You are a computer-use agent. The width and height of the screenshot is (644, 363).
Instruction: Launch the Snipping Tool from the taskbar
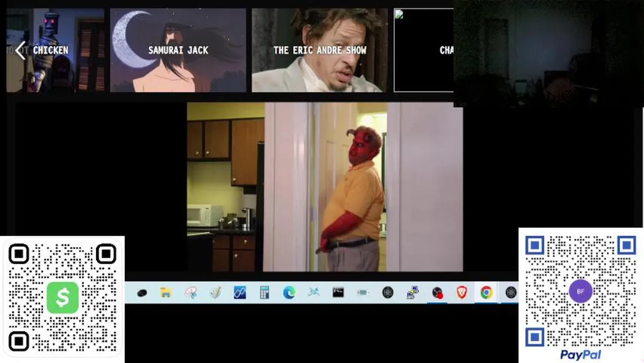click(190, 293)
